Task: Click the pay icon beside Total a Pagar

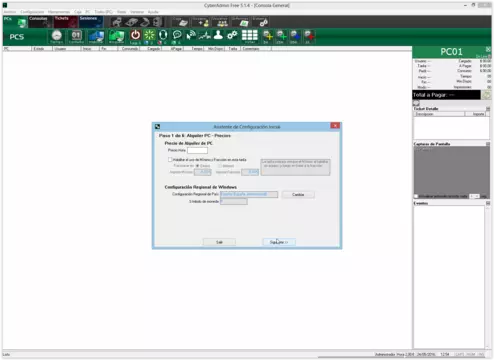Action: coord(486,95)
